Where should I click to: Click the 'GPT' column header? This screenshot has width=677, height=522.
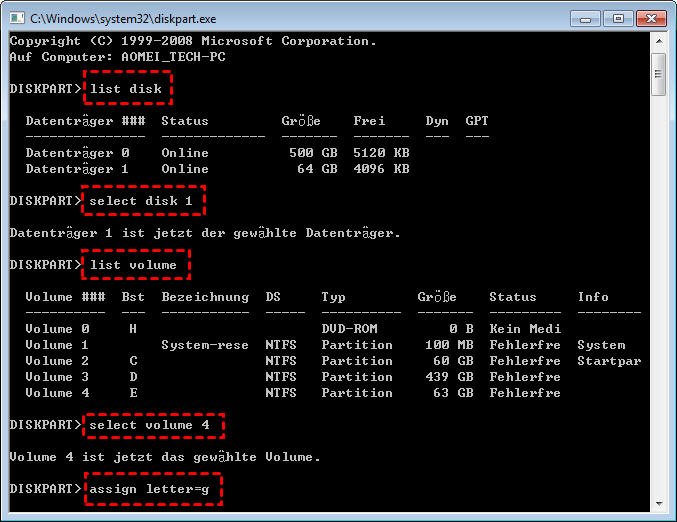[477, 121]
